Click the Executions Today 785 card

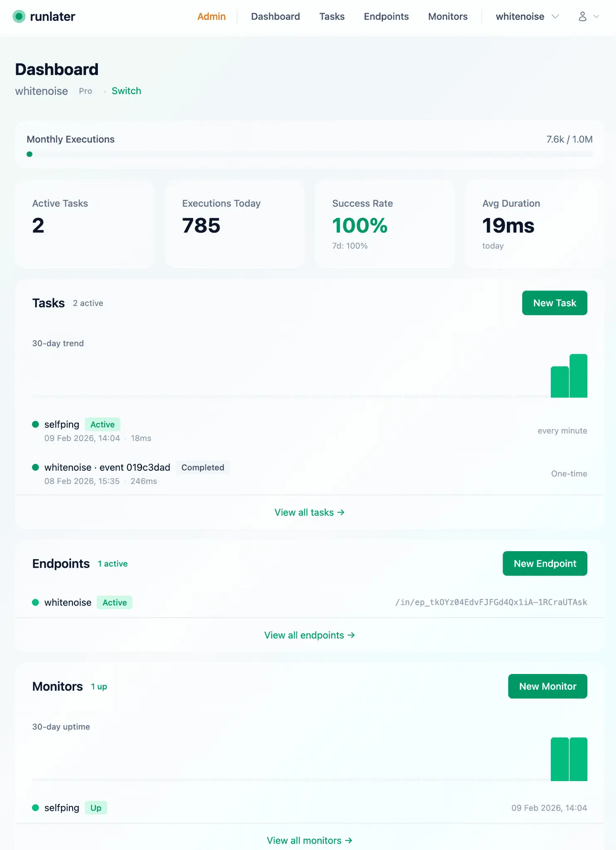pyautogui.click(x=235, y=224)
